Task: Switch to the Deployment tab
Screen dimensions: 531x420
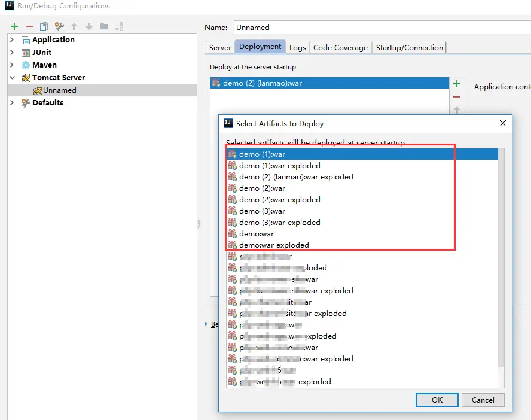Action: 260,47
